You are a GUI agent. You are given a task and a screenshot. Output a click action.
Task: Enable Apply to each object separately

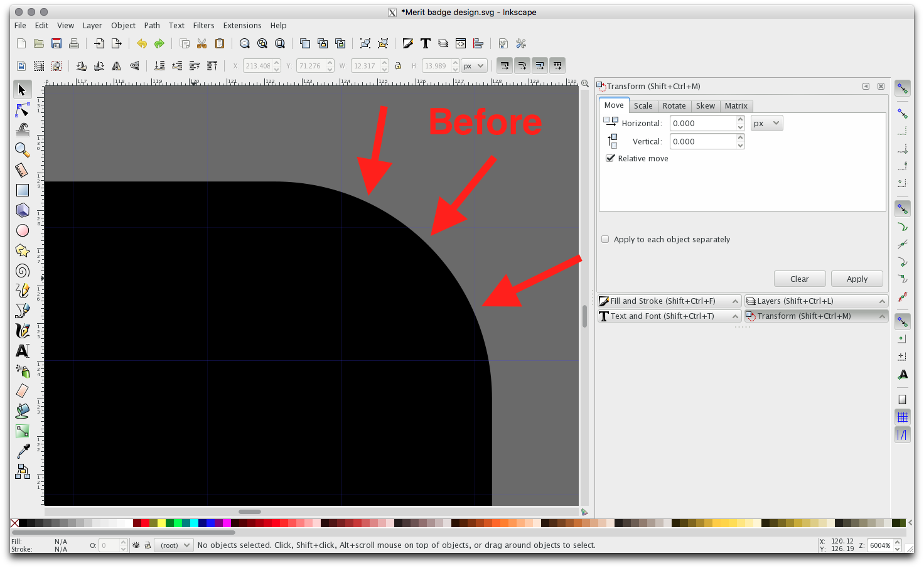tap(605, 239)
